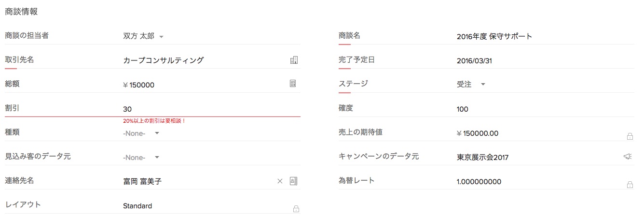Open the ステージ dropdown showing 受注

[483, 85]
